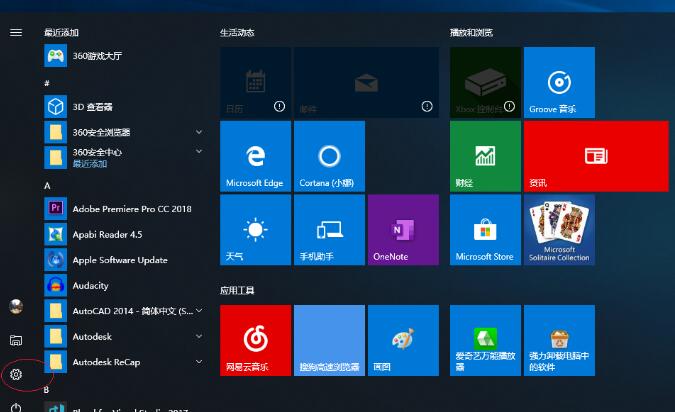Image resolution: width=675 pixels, height=412 pixels.
Task: Open the 邮件 mail tile
Action: pyautogui.click(x=366, y=82)
